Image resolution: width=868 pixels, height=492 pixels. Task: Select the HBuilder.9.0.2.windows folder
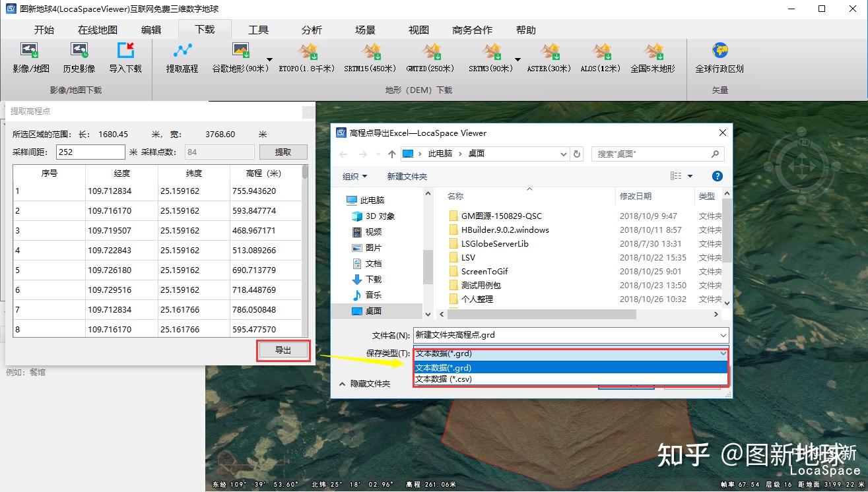[x=498, y=230]
